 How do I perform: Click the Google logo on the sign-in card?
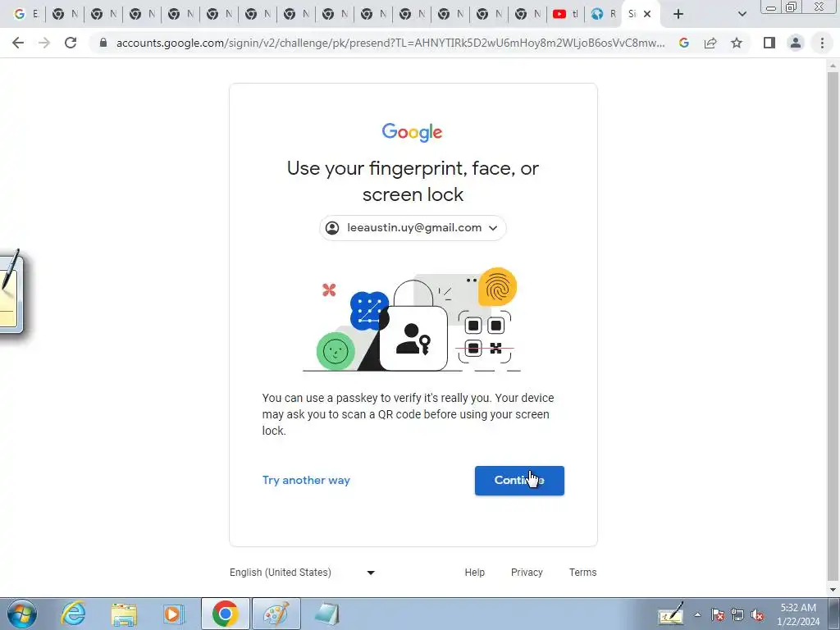[412, 132]
